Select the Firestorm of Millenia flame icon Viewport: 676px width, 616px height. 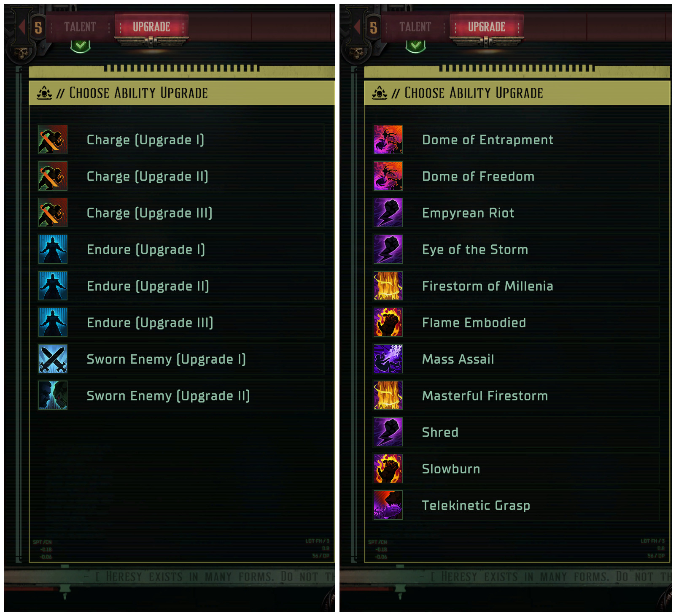tap(388, 286)
